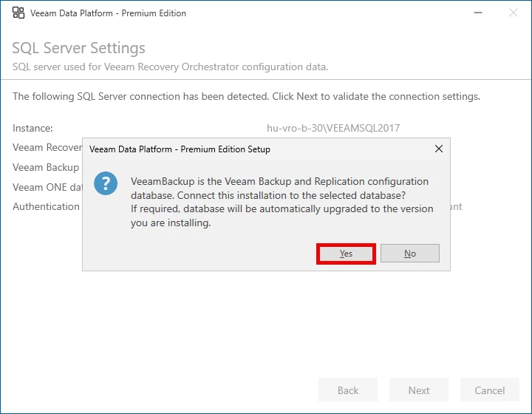
Task: Go to the previous step with Back
Action: pos(348,390)
